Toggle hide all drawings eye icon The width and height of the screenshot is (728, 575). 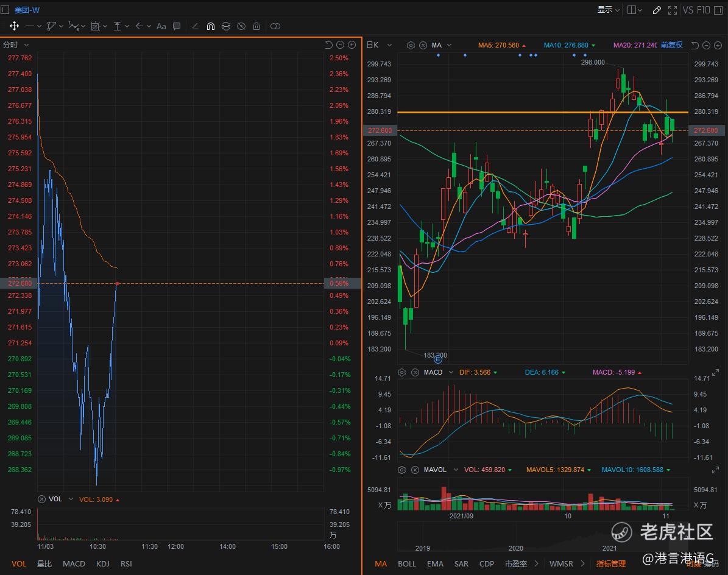pos(241,26)
